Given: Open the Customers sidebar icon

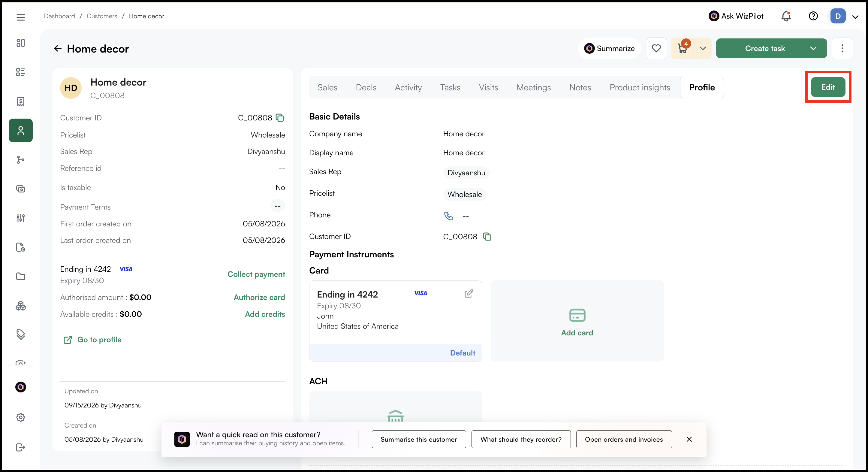Looking at the screenshot, I should click(x=20, y=131).
